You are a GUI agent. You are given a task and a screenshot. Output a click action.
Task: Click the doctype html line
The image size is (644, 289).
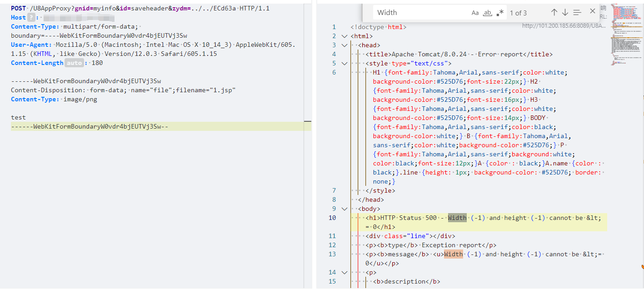click(x=379, y=27)
